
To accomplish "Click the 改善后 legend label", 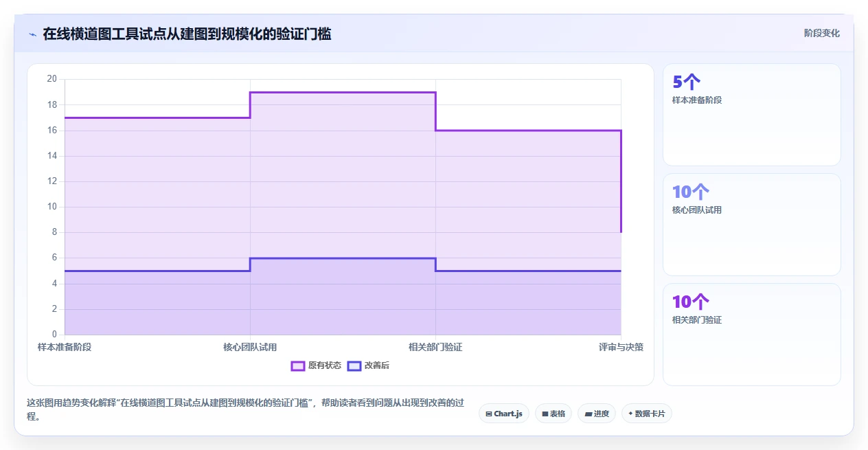I will click(377, 365).
